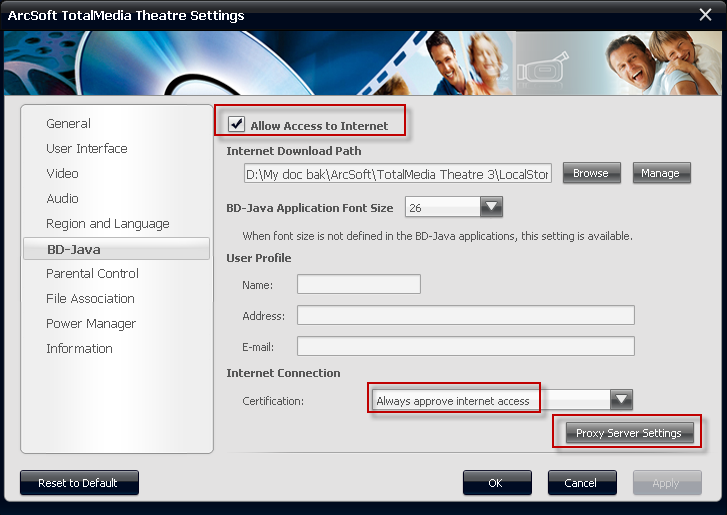727x515 pixels.
Task: Open Proxy Server Settings
Action: (629, 433)
